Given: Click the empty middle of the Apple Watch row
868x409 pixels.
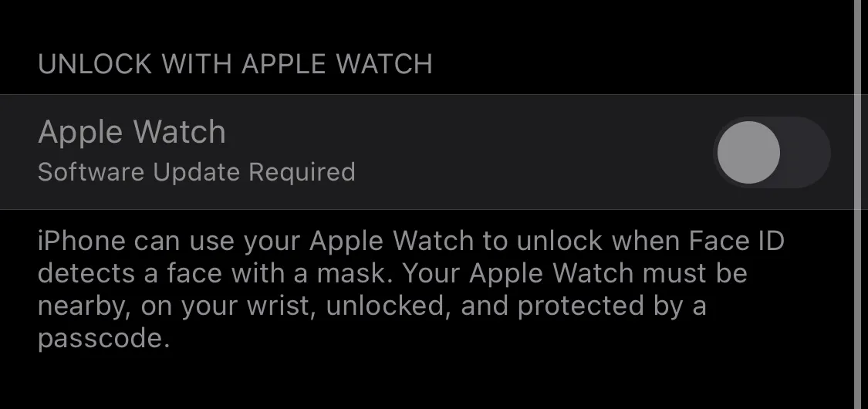Looking at the screenshot, I should click(x=532, y=152).
